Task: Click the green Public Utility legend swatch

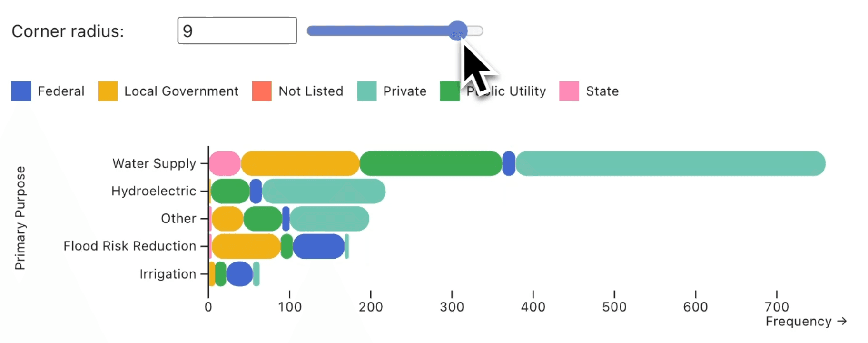Action: tap(450, 91)
